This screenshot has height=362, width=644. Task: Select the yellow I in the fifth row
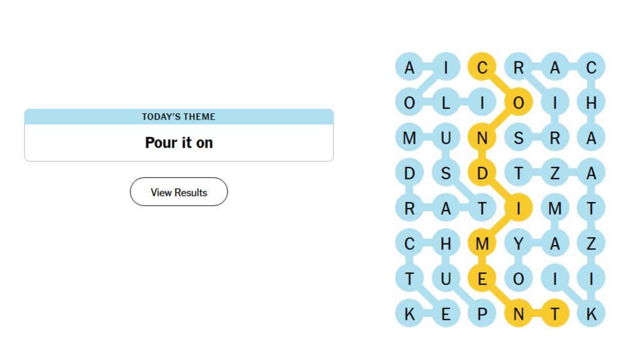pos(518,208)
